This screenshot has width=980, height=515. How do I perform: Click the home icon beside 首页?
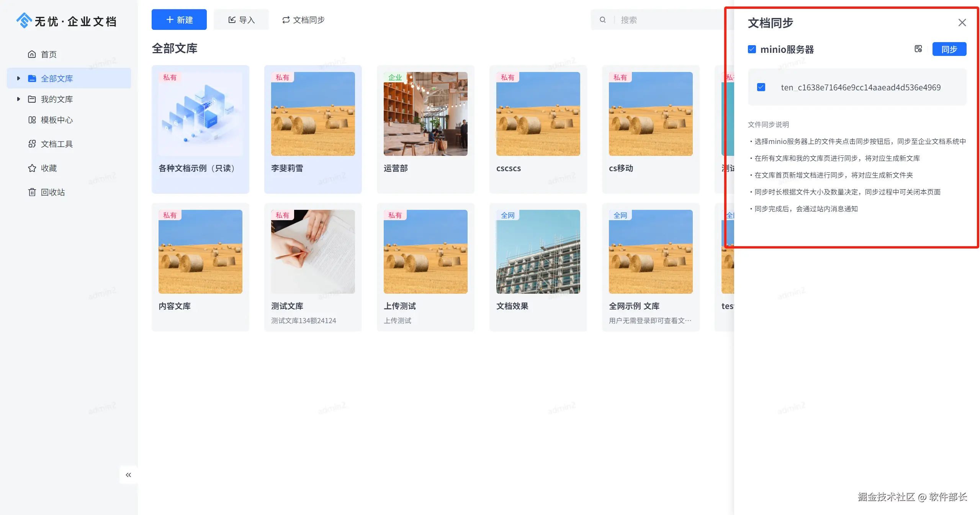click(x=32, y=54)
